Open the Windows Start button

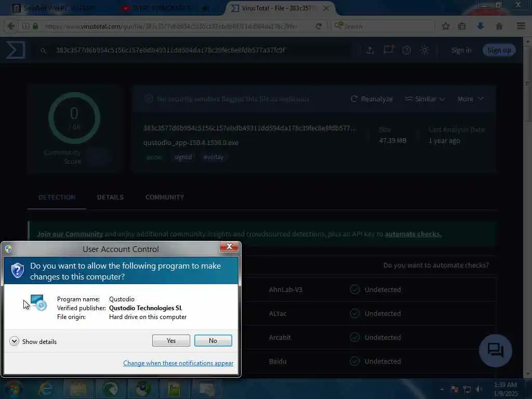pyautogui.click(x=14, y=389)
